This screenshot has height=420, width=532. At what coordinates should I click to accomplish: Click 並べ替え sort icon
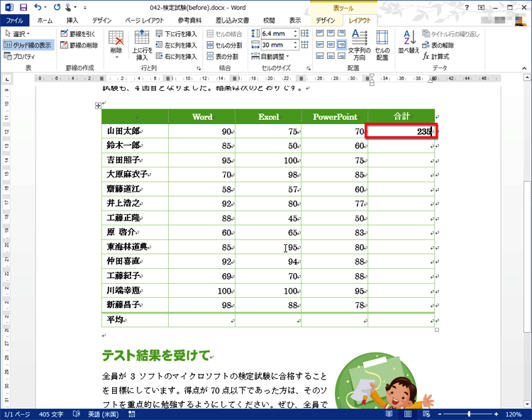[409, 42]
